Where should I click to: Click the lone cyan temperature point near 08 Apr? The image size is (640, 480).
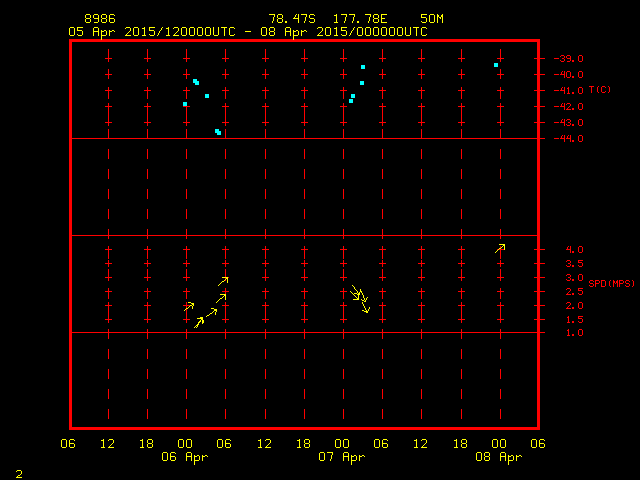click(x=496, y=65)
